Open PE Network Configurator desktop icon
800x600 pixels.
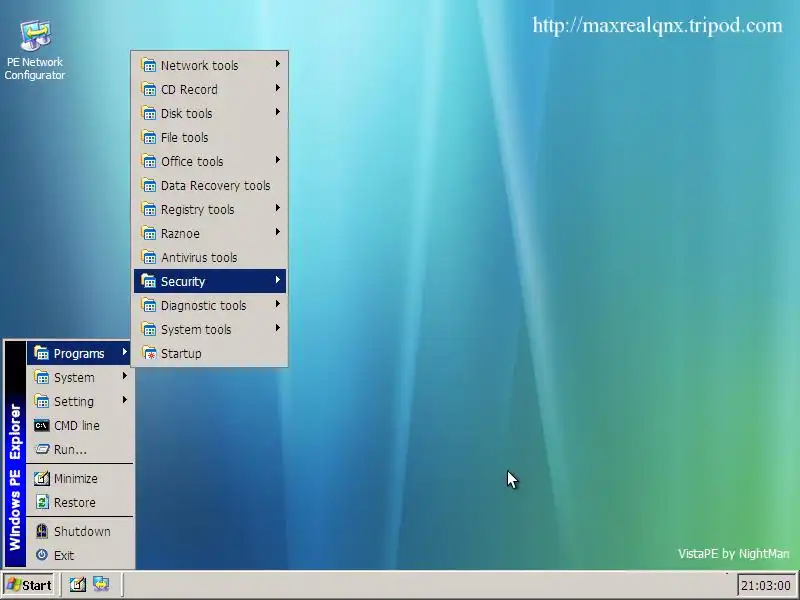click(35, 50)
